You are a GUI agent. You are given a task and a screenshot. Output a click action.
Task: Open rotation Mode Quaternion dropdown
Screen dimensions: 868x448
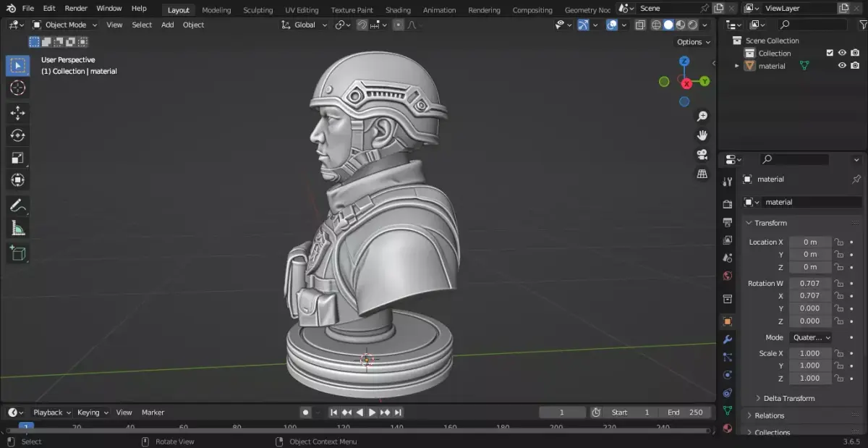811,337
